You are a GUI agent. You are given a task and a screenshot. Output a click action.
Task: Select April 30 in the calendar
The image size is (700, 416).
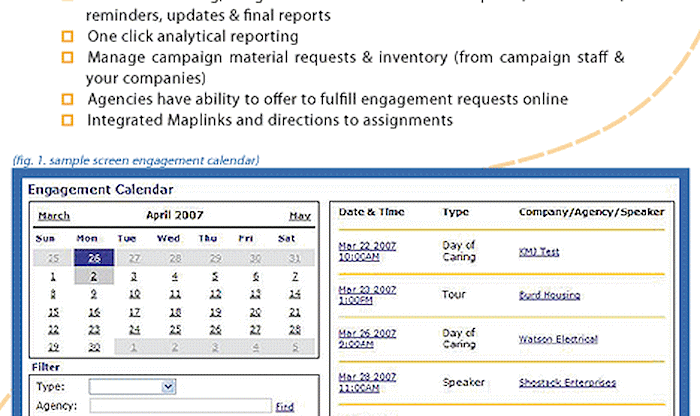pos(93,346)
